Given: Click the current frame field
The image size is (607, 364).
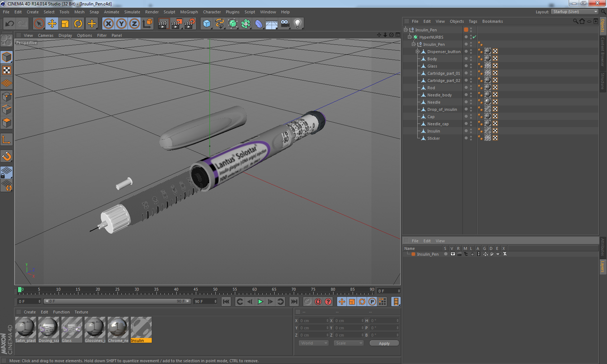Looking at the screenshot, I should tap(389, 291).
